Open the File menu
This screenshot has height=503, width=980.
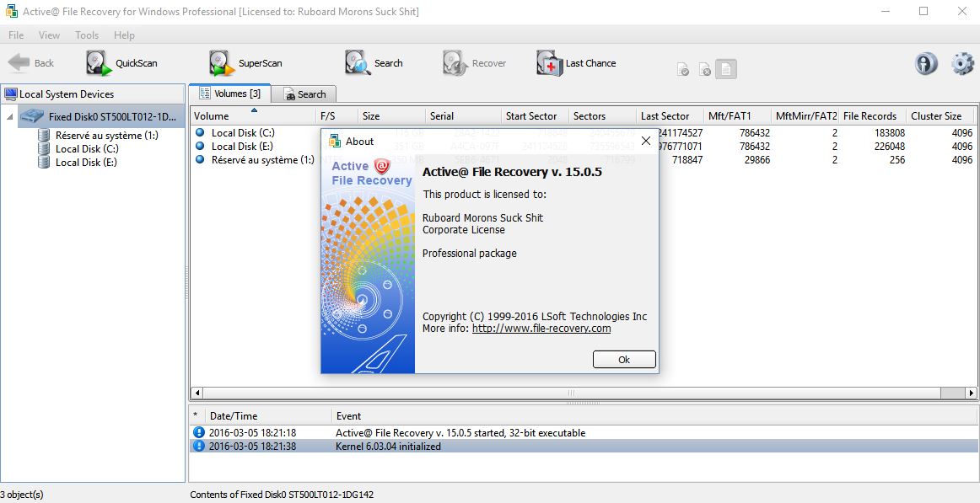(16, 35)
